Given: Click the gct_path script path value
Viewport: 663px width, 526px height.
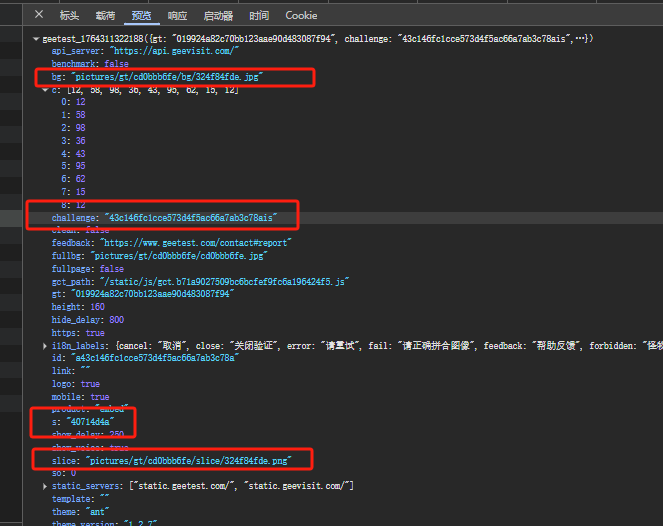Looking at the screenshot, I should (223, 282).
